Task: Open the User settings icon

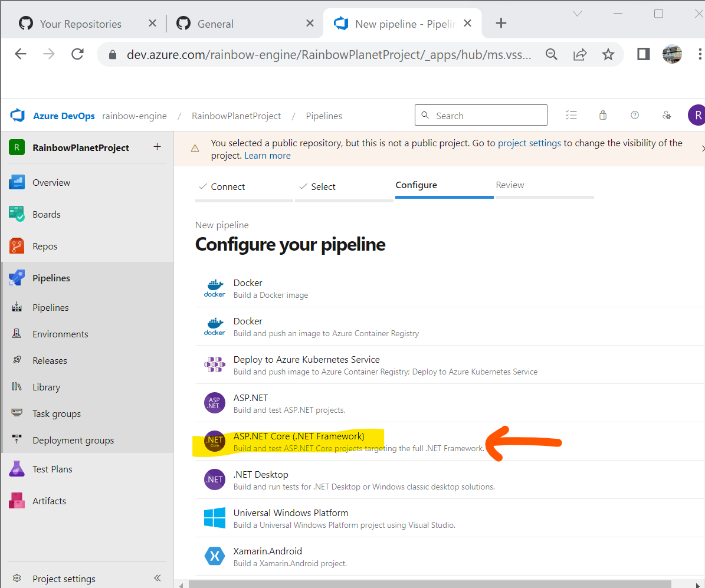Action: (x=667, y=115)
